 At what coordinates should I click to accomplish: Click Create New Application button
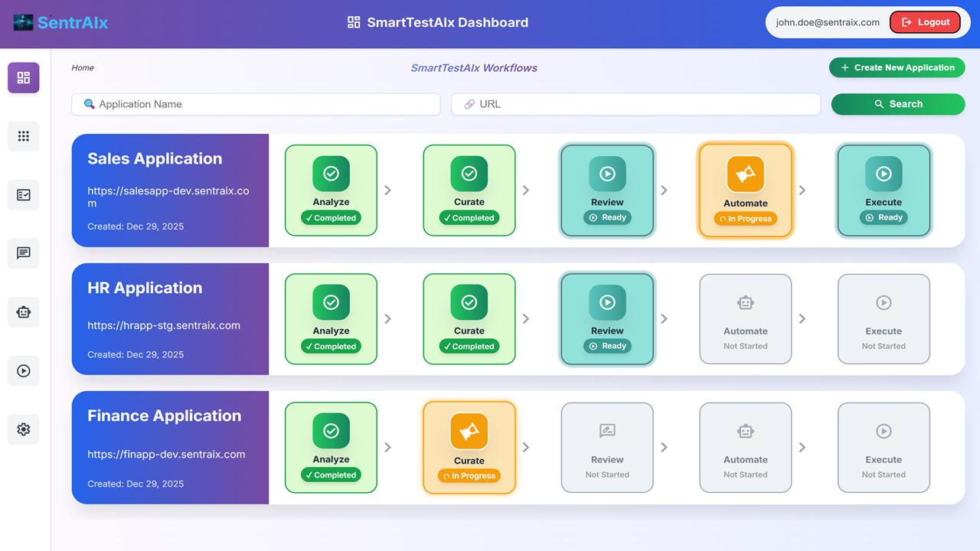897,67
